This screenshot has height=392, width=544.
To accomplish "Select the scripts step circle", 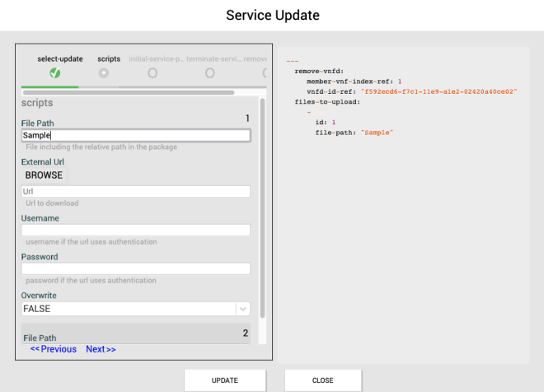I will (x=104, y=73).
